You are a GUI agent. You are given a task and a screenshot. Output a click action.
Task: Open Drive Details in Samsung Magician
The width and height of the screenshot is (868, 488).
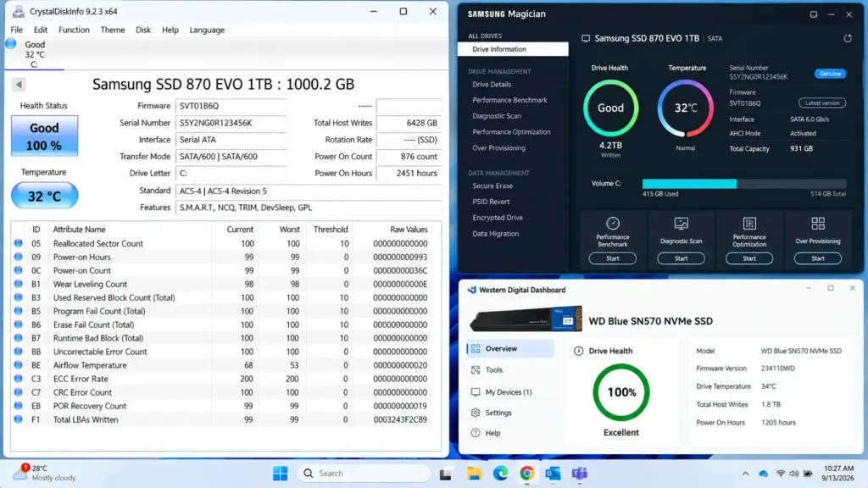click(x=492, y=85)
